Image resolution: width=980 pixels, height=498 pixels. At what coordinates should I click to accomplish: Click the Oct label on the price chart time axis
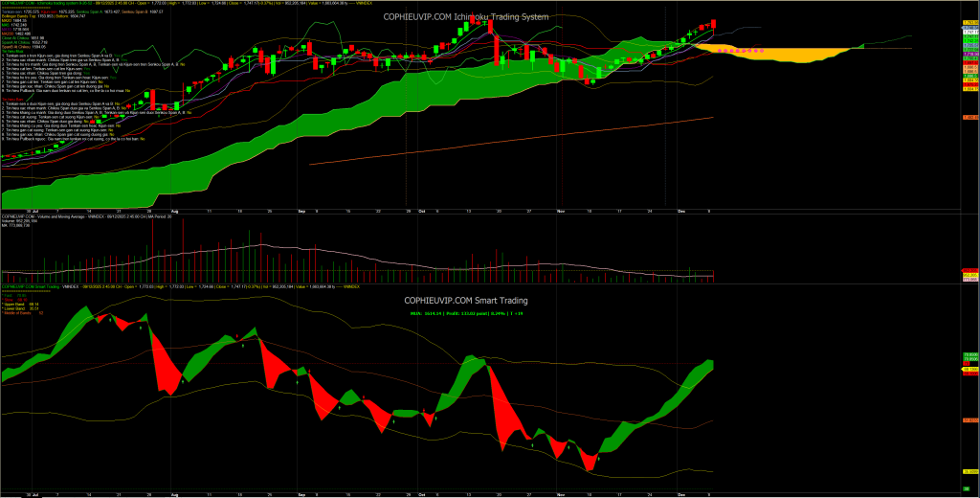tap(421, 207)
